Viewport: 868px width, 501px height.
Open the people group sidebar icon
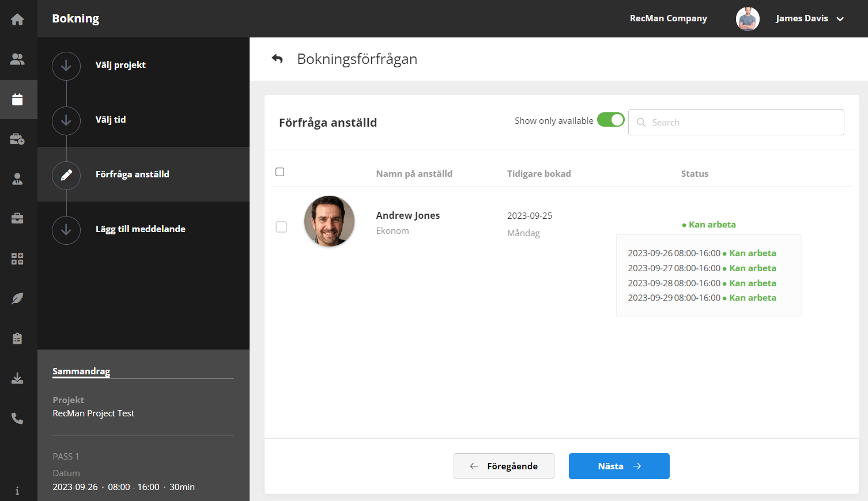point(17,59)
